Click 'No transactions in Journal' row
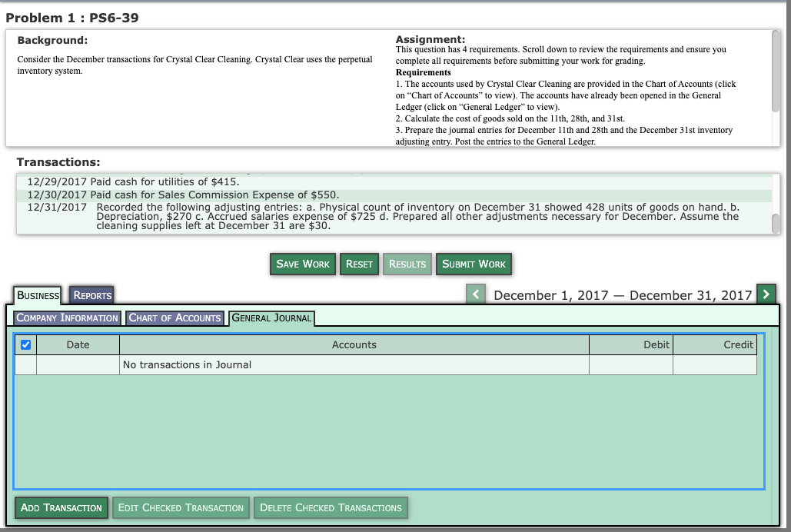Image resolution: width=791 pixels, height=532 pixels. pos(386,365)
